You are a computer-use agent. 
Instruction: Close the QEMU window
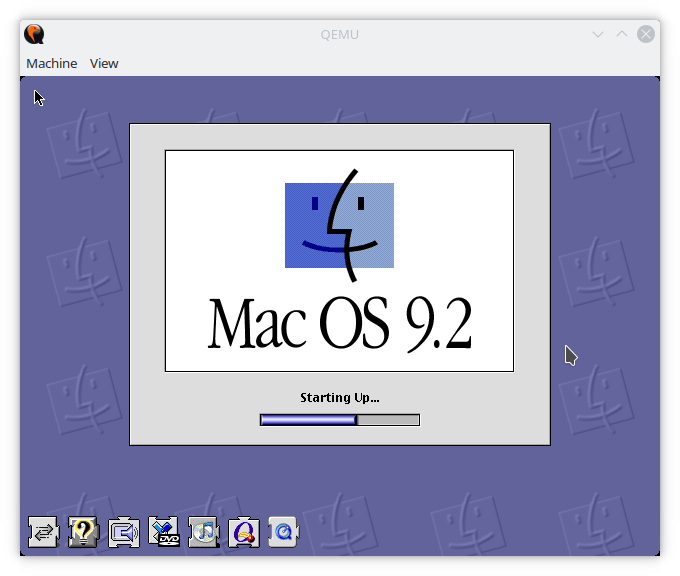point(646,34)
